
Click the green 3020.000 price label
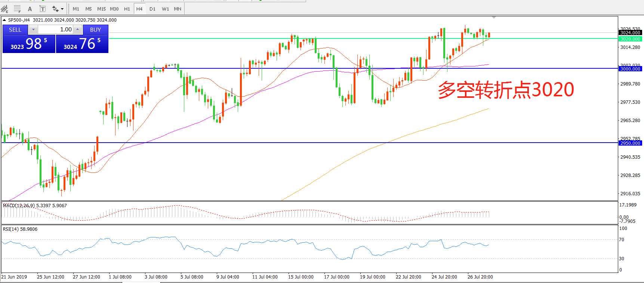(x=630, y=39)
